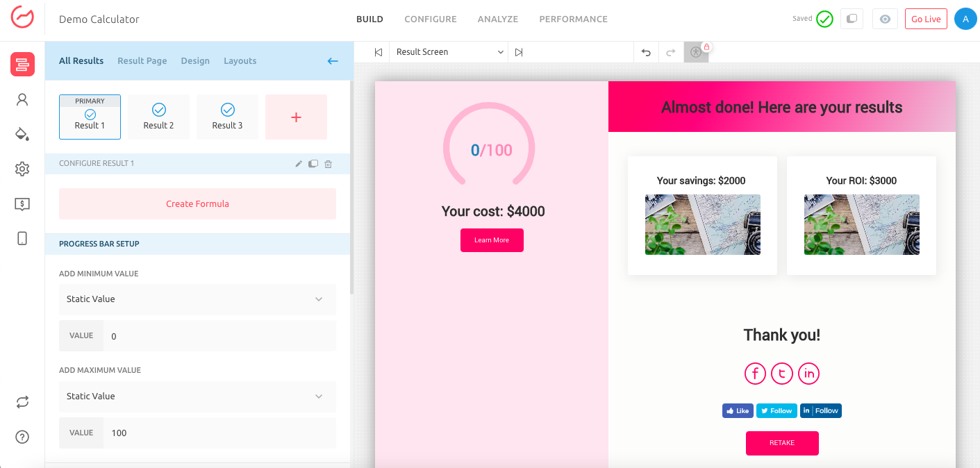
Task: Click the redo arrow
Action: click(x=670, y=52)
